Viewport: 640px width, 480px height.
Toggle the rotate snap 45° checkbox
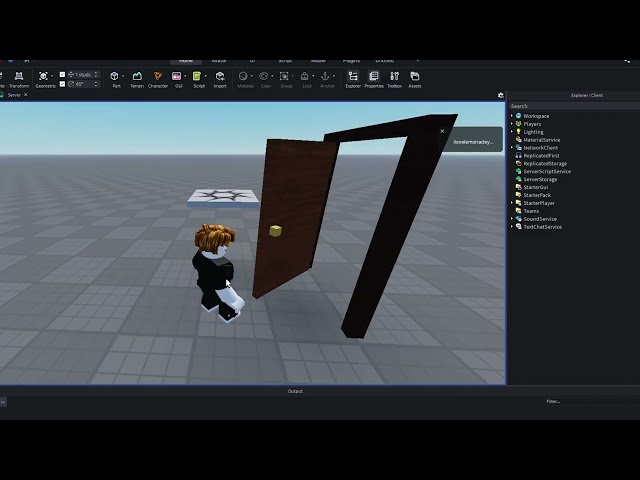click(x=62, y=84)
